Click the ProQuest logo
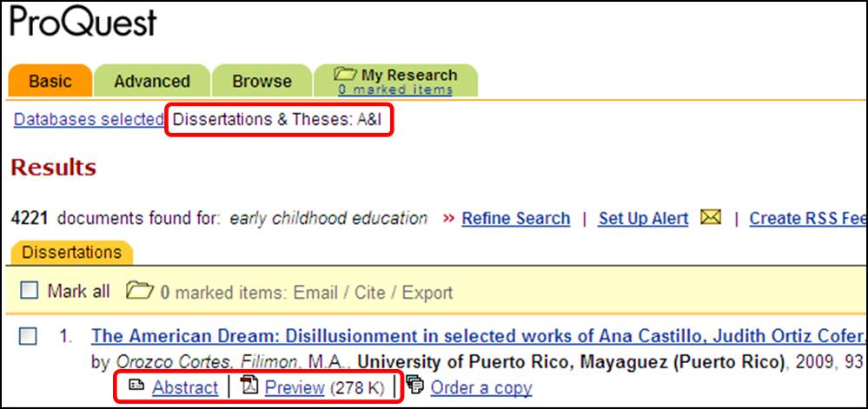The height and width of the screenshot is (409, 868). (83, 22)
